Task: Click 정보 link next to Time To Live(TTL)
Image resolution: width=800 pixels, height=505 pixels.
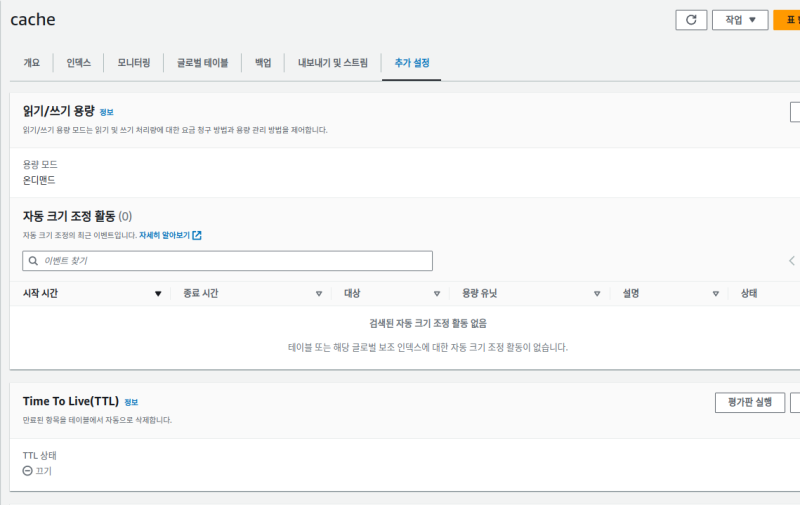Action: (x=132, y=402)
